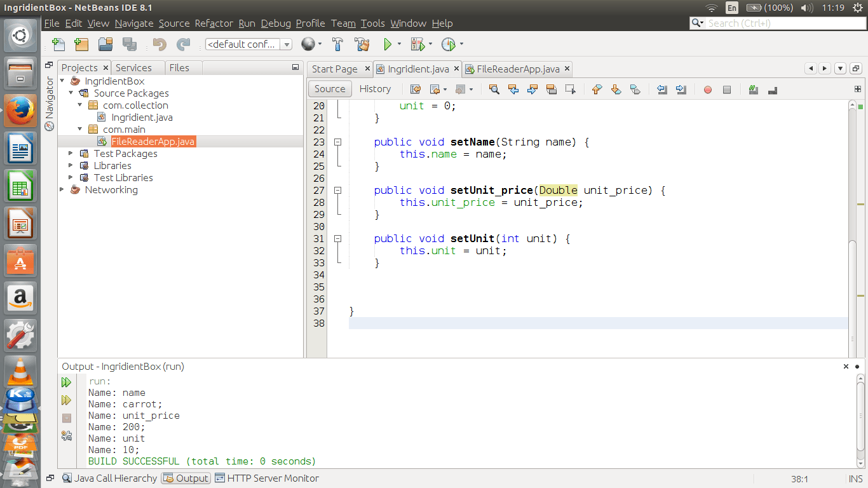Re-run the build in the Output panel
The height and width of the screenshot is (488, 868).
coord(66,383)
